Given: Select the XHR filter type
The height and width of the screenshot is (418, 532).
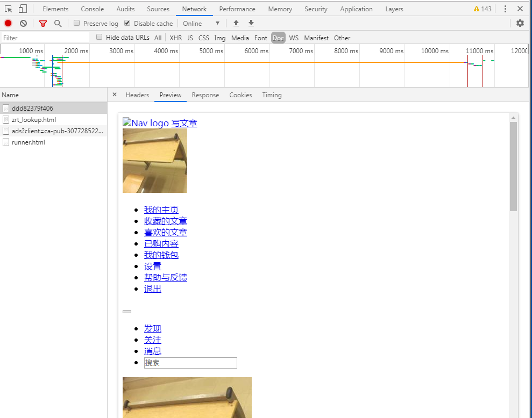Looking at the screenshot, I should click(x=175, y=38).
